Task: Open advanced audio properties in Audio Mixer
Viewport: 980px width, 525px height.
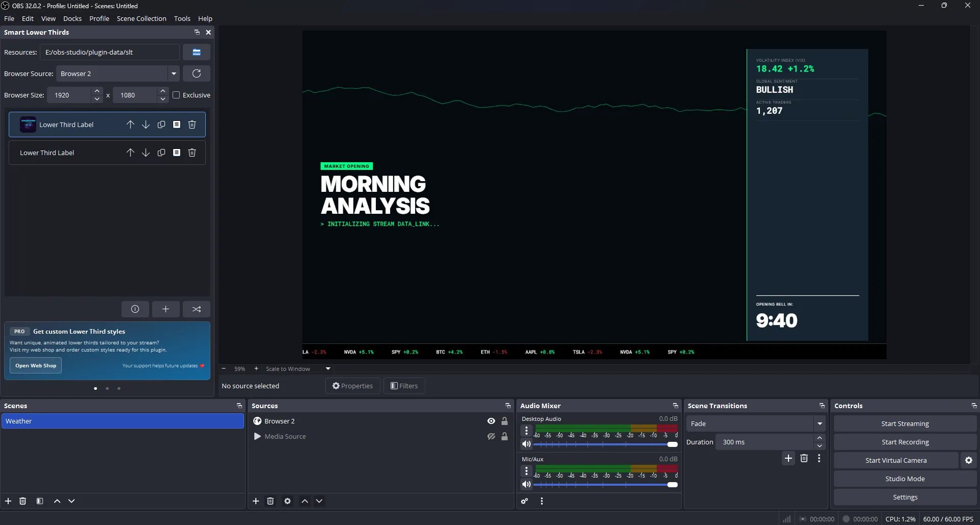Action: [524, 501]
